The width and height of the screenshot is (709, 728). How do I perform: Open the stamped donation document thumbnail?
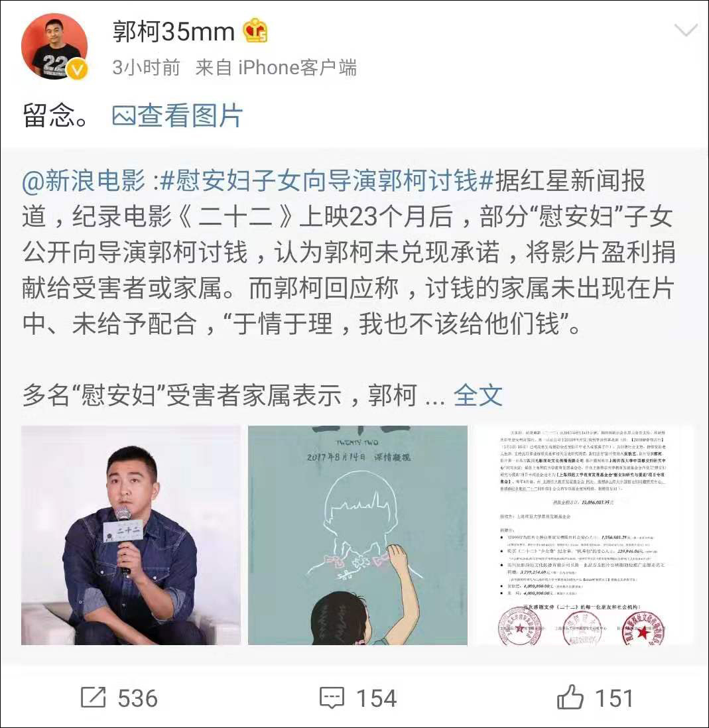coord(584,535)
